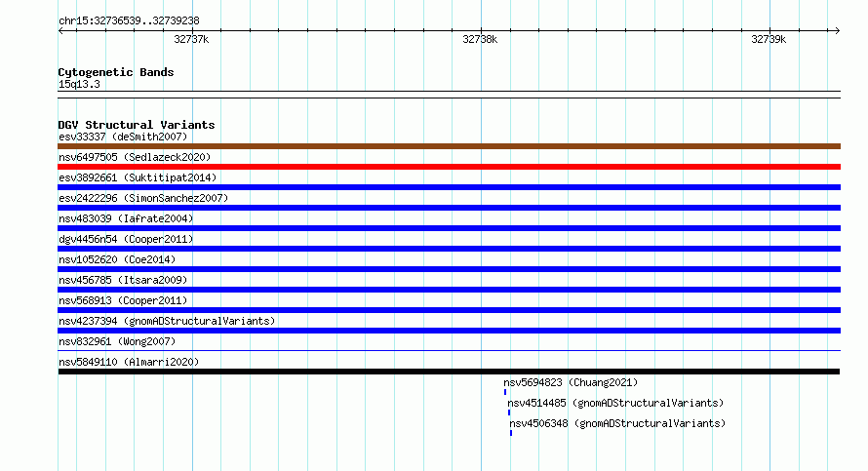Click the blue nsv568913 variant bar

coord(449,310)
